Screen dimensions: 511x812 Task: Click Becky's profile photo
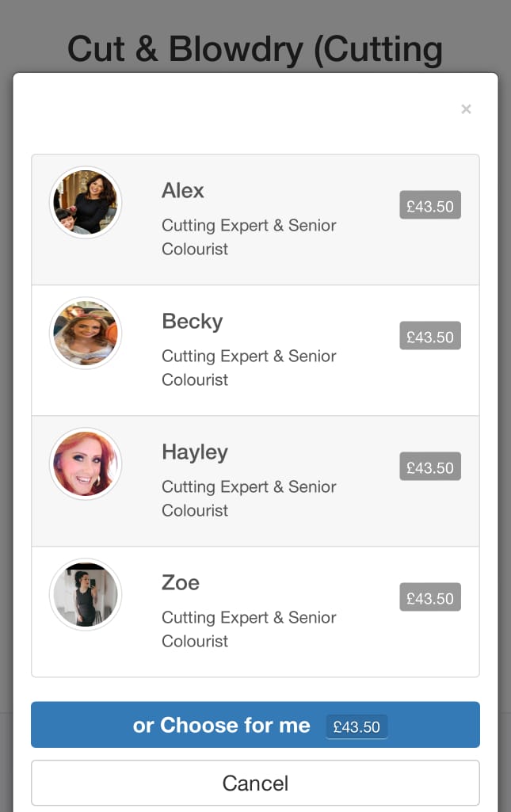86,334
